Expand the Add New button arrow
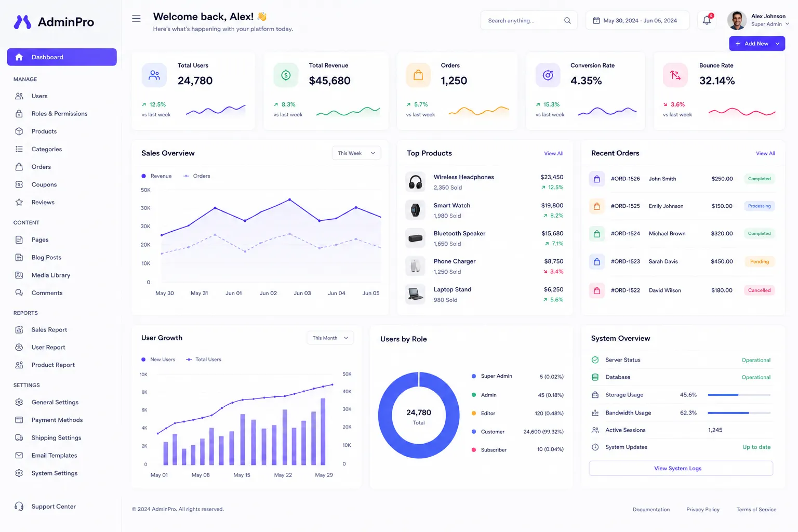Image resolution: width=798 pixels, height=532 pixels. [777, 44]
